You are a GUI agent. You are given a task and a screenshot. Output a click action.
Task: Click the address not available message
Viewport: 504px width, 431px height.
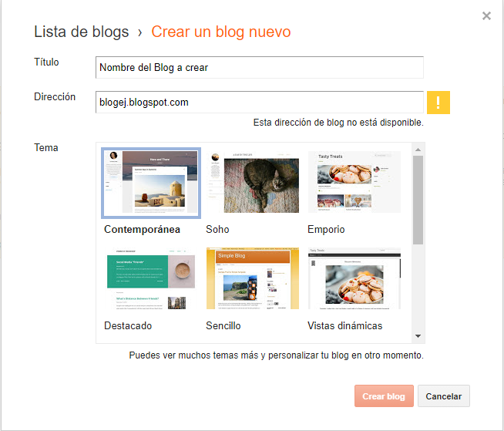coord(338,123)
